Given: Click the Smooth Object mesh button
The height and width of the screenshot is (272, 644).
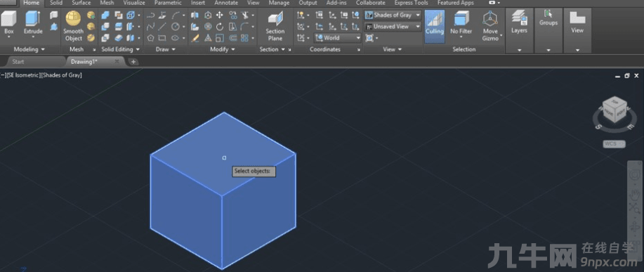Looking at the screenshot, I should pos(74,26).
